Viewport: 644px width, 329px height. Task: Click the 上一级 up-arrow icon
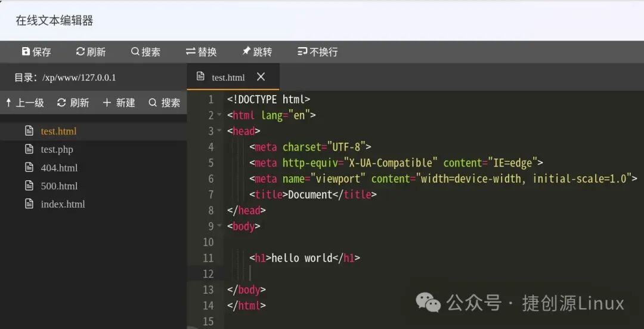(8, 102)
